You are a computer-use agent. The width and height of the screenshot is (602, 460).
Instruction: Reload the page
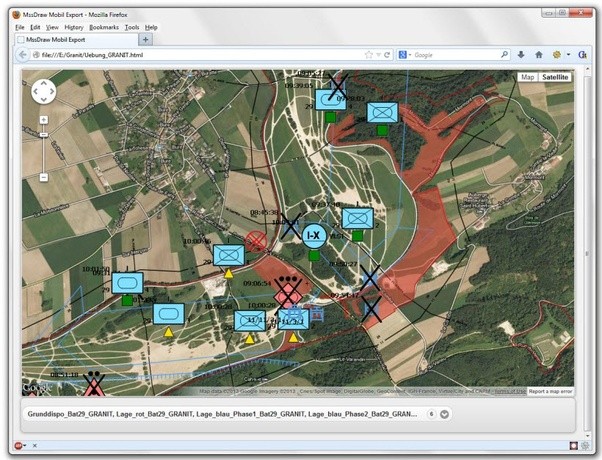[387, 55]
